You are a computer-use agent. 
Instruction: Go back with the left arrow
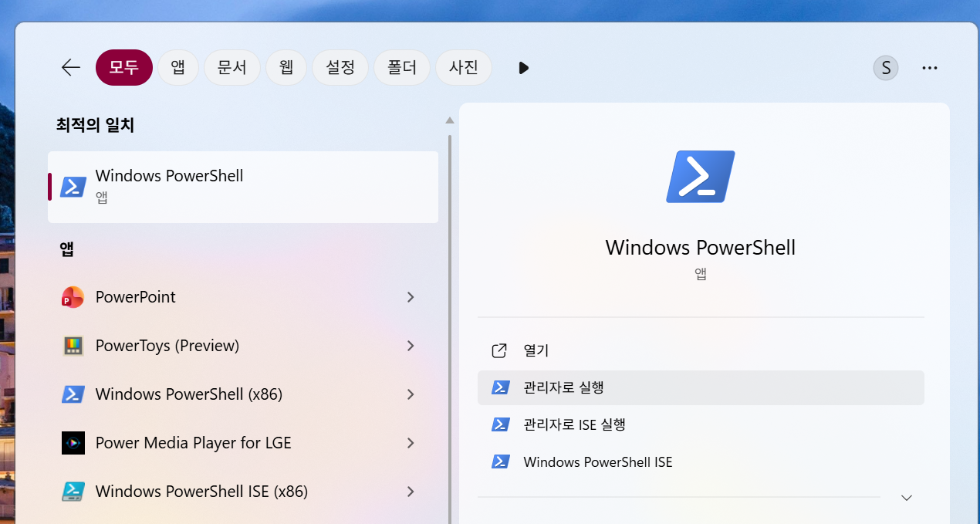click(71, 68)
